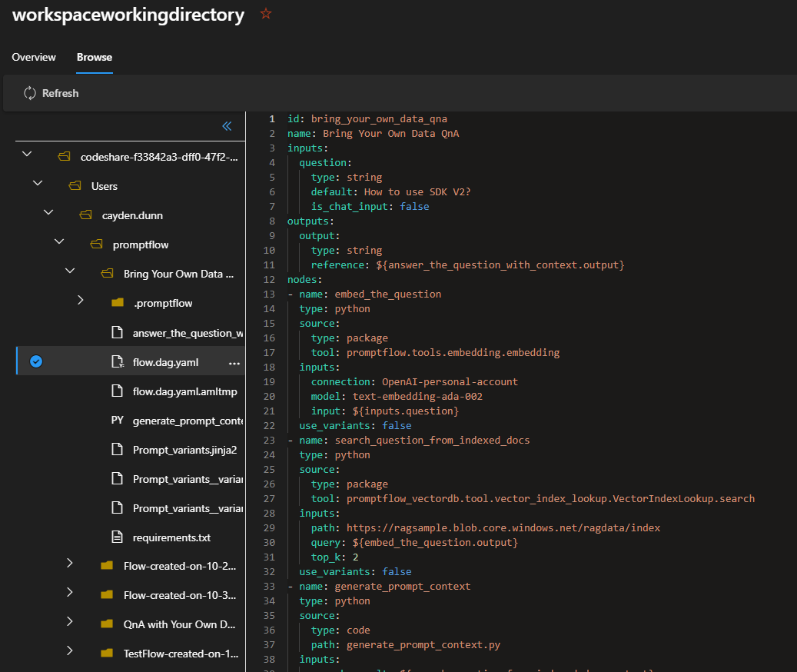Open the Prompt_variants.jinja2 file
The height and width of the screenshot is (672, 797).
coord(184,450)
